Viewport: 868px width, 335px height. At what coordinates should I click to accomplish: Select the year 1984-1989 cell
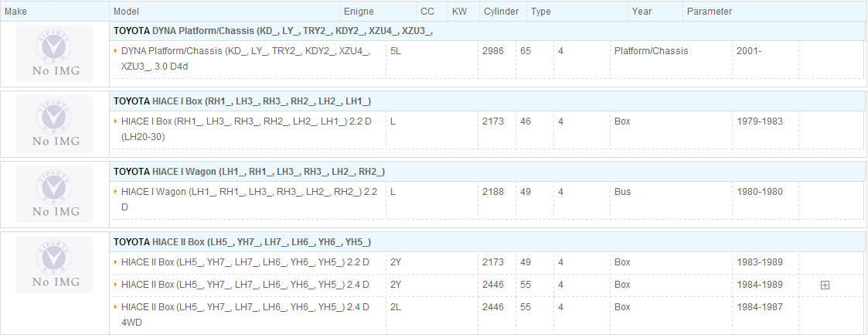point(760,285)
